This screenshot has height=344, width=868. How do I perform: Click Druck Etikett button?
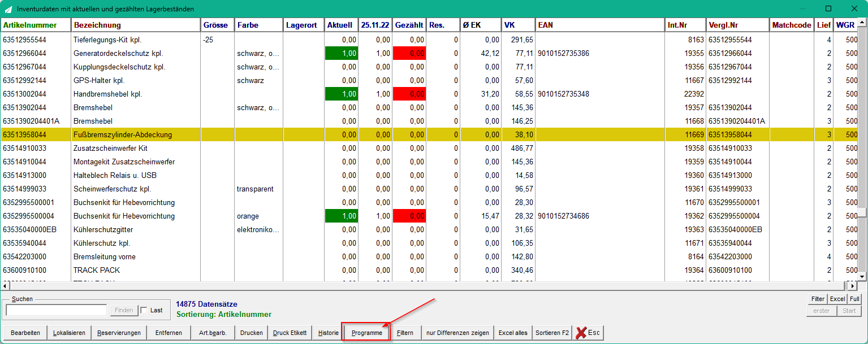tap(290, 333)
